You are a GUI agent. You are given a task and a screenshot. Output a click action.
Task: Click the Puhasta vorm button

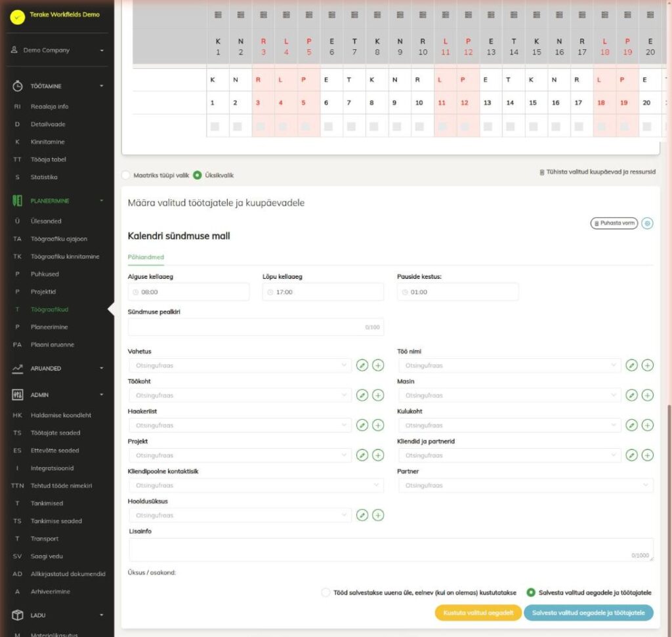click(x=614, y=223)
